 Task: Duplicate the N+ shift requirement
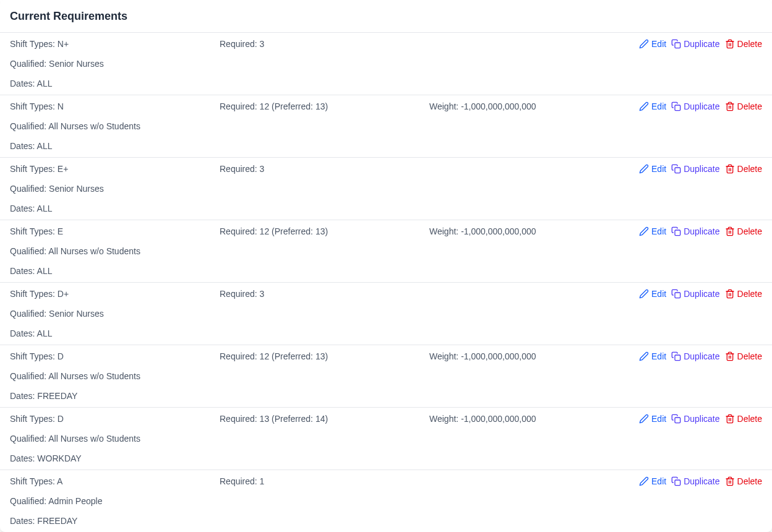(695, 44)
